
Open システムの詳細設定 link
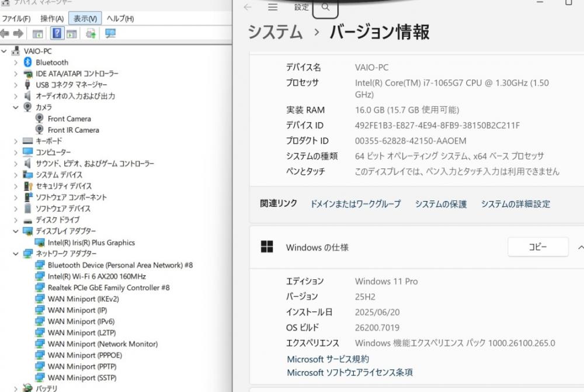[516, 204]
